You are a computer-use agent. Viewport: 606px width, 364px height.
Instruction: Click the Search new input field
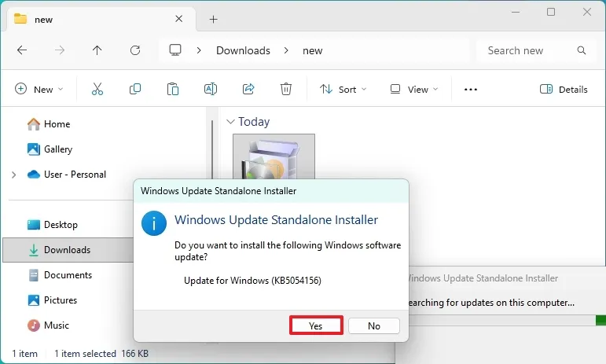click(x=527, y=50)
